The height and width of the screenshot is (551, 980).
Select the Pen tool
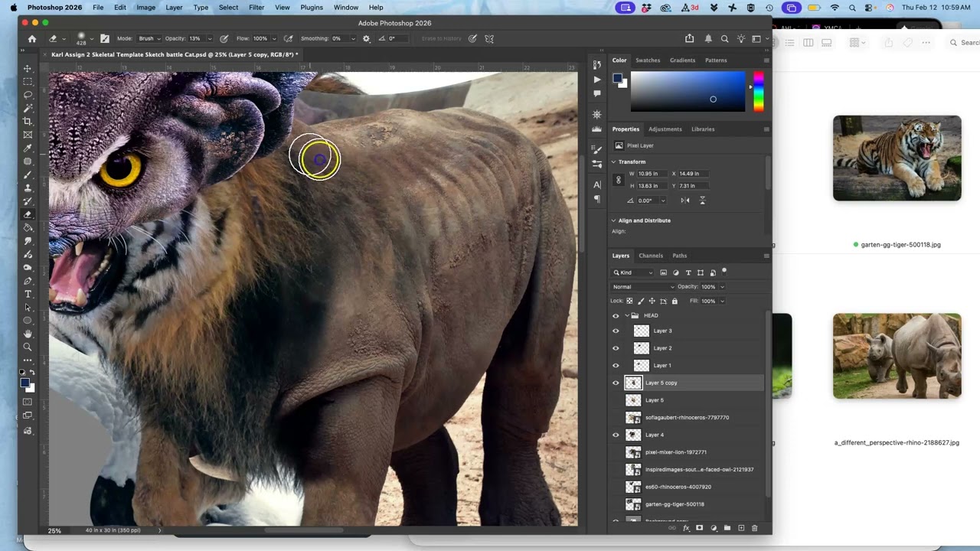[x=28, y=281]
